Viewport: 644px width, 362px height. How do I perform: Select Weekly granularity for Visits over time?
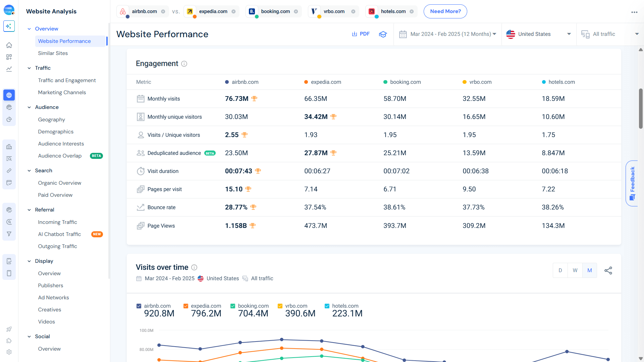pyautogui.click(x=575, y=270)
